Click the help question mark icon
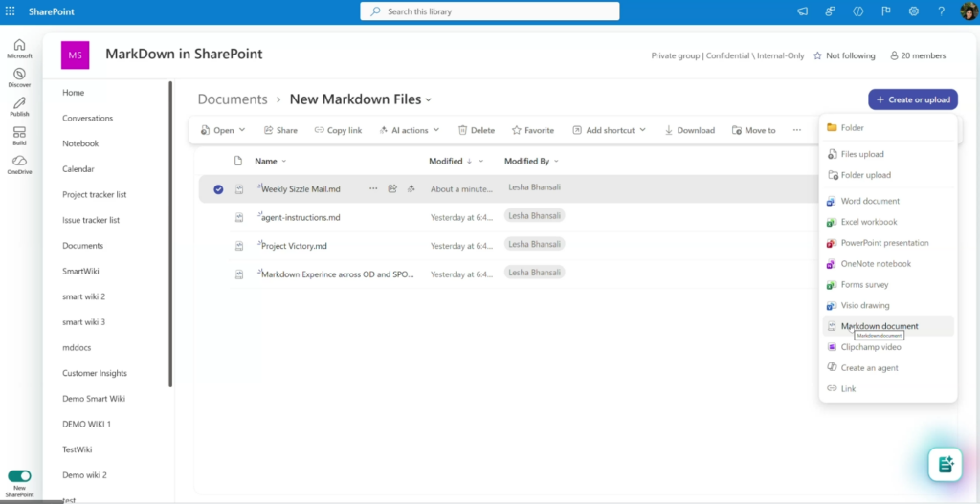Viewport: 980px width, 504px height. click(x=942, y=11)
